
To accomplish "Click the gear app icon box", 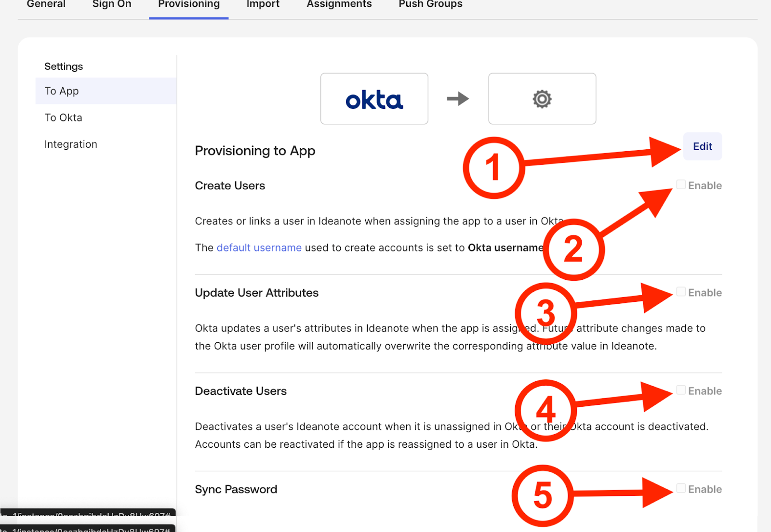I will pyautogui.click(x=542, y=99).
